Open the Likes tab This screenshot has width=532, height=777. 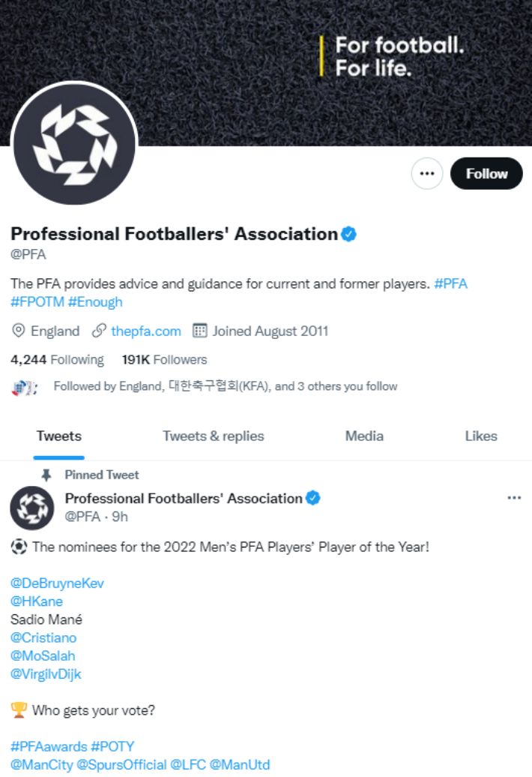(x=480, y=436)
